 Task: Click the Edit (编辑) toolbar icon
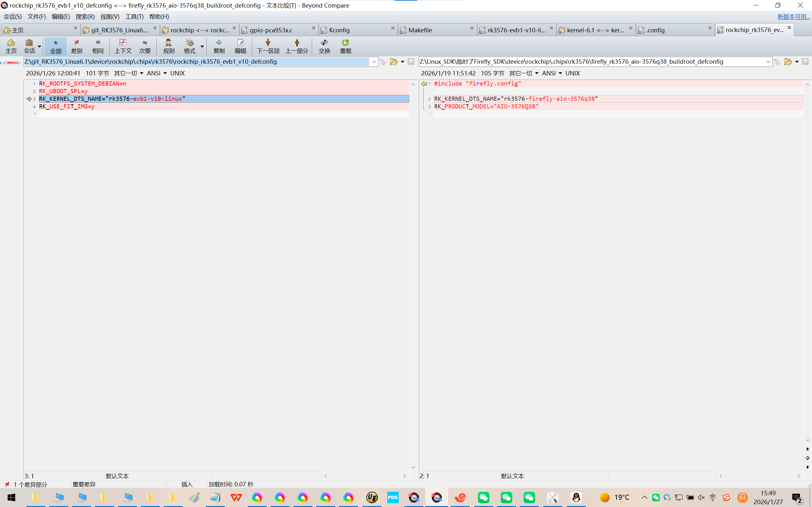pyautogui.click(x=240, y=46)
